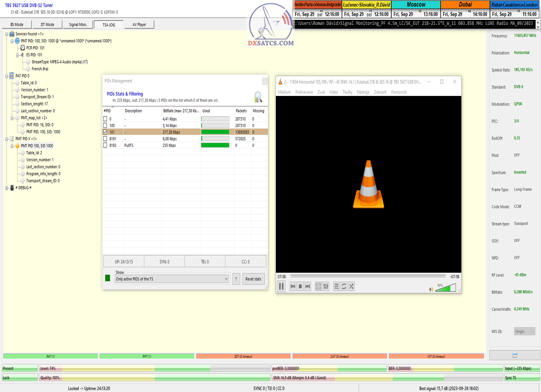Toggle VLC shuffle (random) mode

pyautogui.click(x=351, y=286)
